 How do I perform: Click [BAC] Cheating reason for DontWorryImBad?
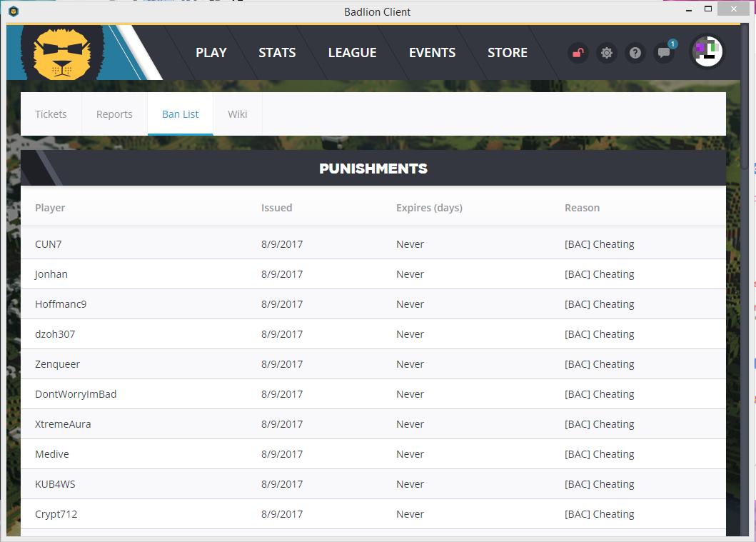click(600, 394)
